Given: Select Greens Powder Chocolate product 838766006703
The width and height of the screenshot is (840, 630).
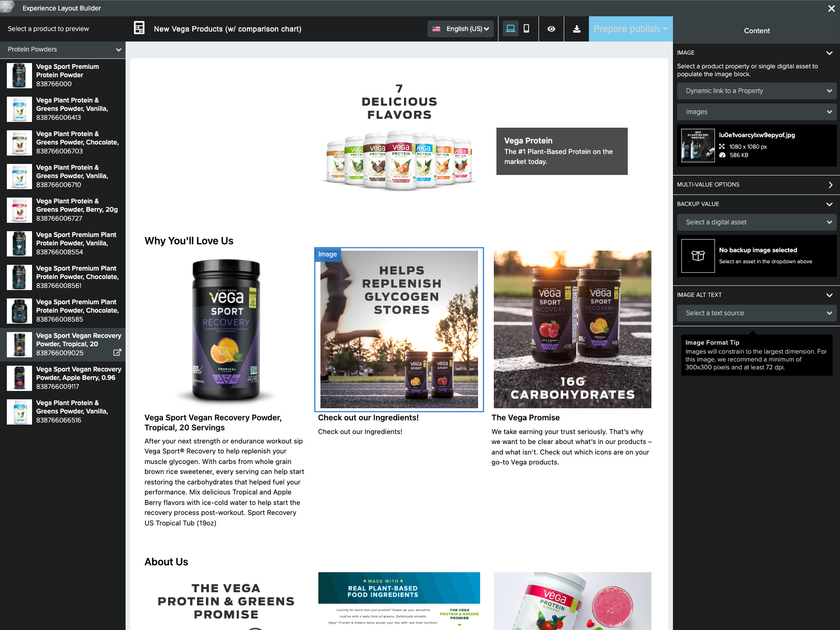Looking at the screenshot, I should point(63,142).
